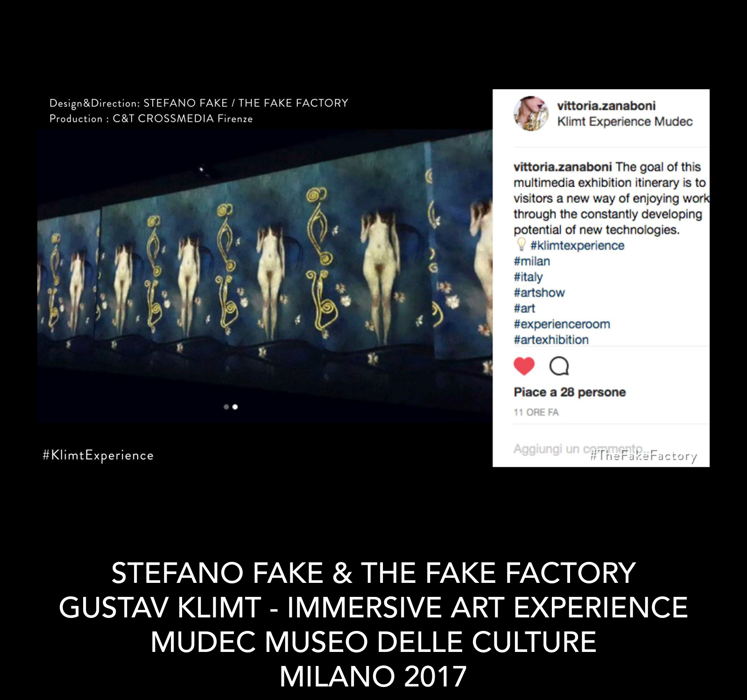View likes list Piace a 28 persone
This screenshot has height=700, width=747.
point(570,392)
